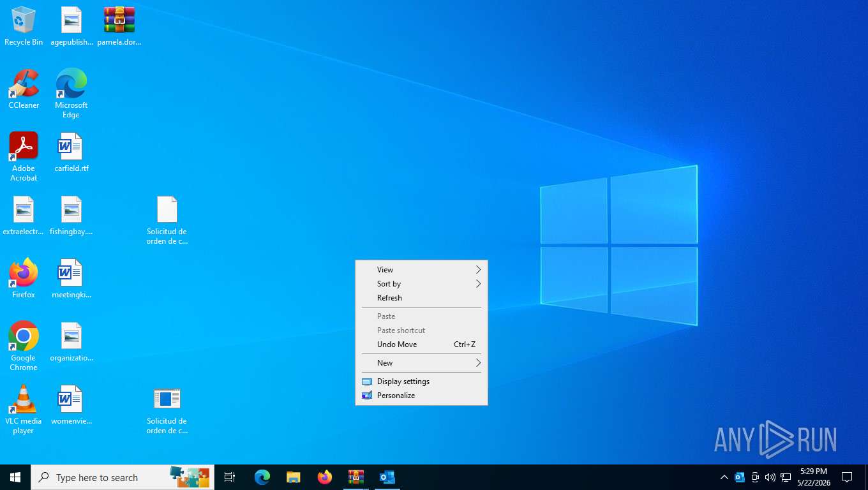868x490 pixels.
Task: Launch Microsoft Edge from the taskbar
Action: (262, 477)
